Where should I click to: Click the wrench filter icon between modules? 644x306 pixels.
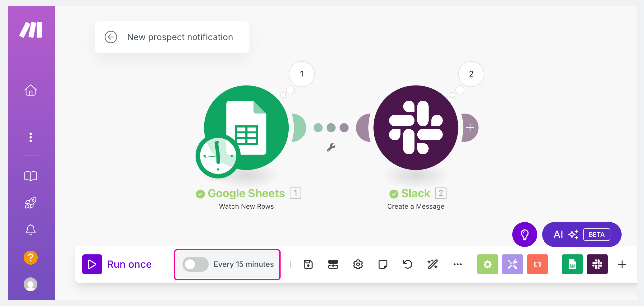click(331, 147)
